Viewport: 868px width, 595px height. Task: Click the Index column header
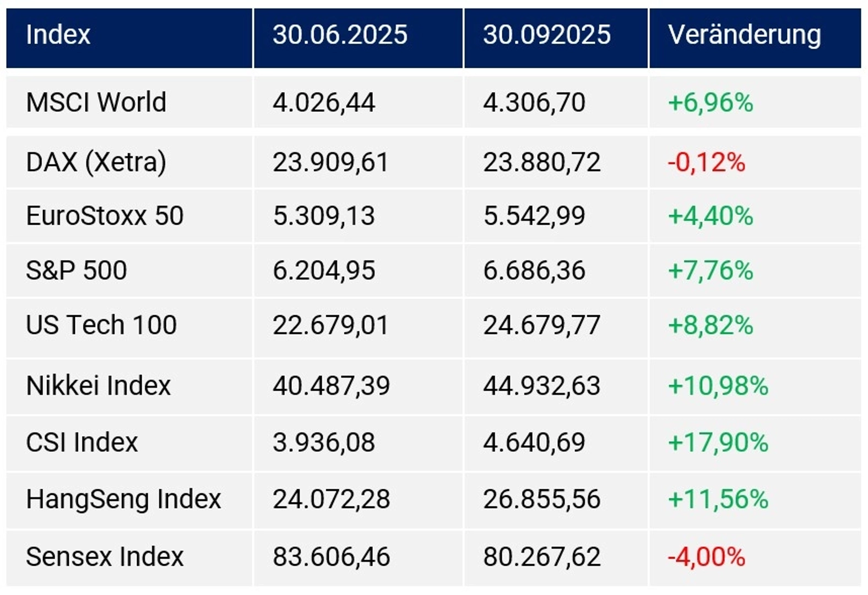(58, 35)
